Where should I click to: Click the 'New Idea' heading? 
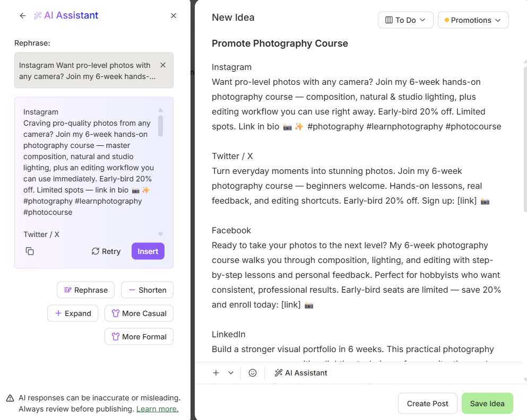coord(233,17)
